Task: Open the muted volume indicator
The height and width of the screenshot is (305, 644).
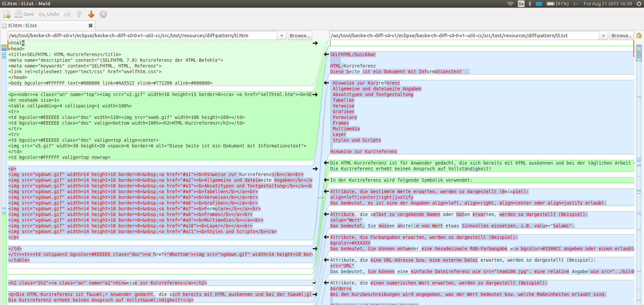Action: 576,4
